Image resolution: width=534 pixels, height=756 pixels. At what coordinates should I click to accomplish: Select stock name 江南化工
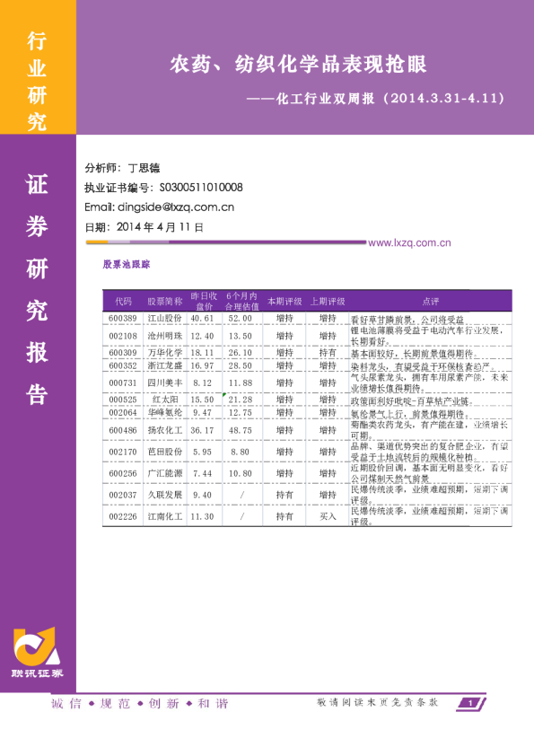click(165, 516)
